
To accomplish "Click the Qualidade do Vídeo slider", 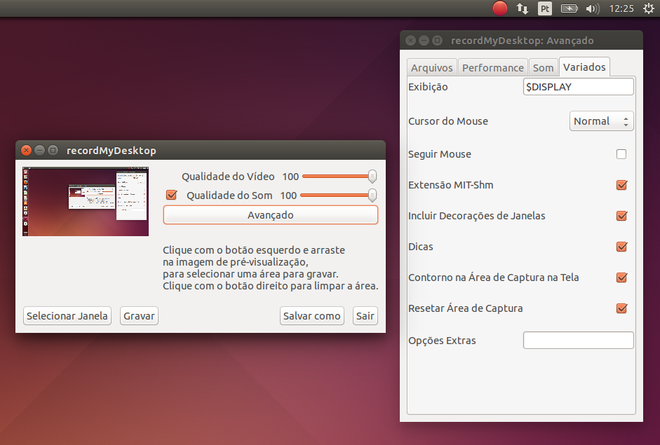I will coord(339,176).
